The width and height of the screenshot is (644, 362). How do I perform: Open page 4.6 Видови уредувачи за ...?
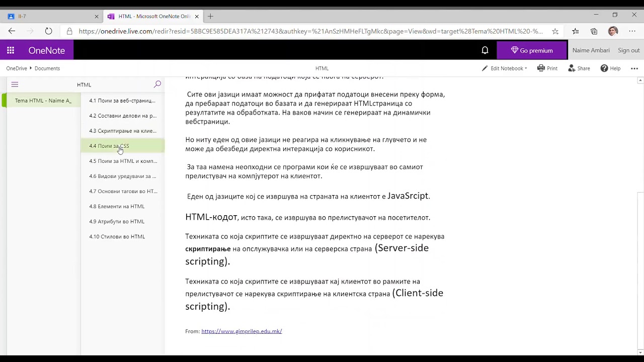point(122,176)
